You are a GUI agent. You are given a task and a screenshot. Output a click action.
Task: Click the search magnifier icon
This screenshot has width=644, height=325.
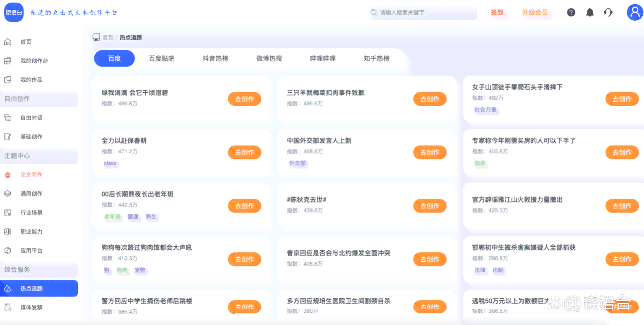(374, 12)
